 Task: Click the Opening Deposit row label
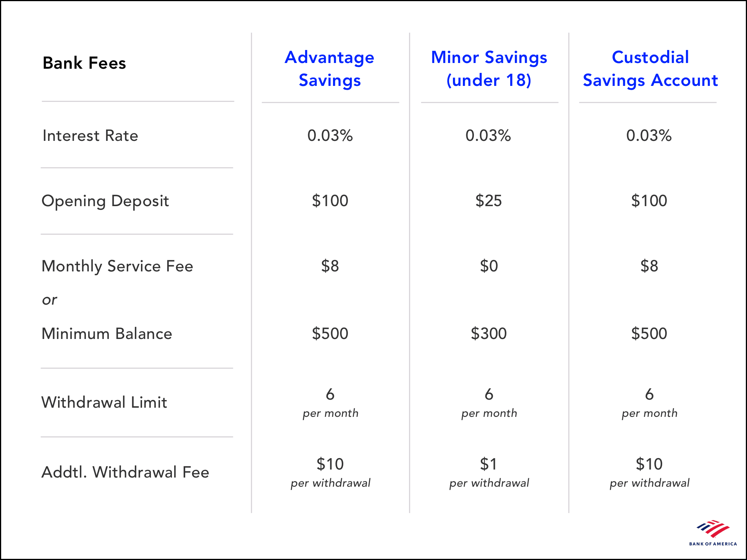(105, 201)
